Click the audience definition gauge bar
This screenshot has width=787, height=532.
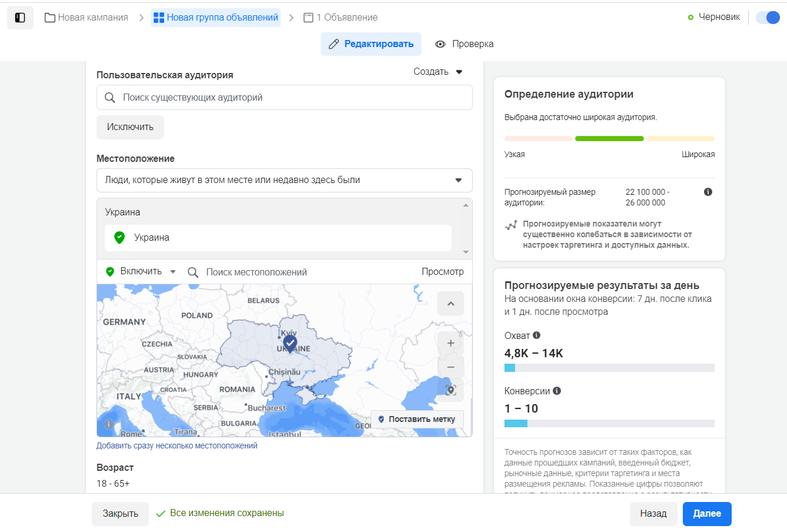(x=609, y=139)
